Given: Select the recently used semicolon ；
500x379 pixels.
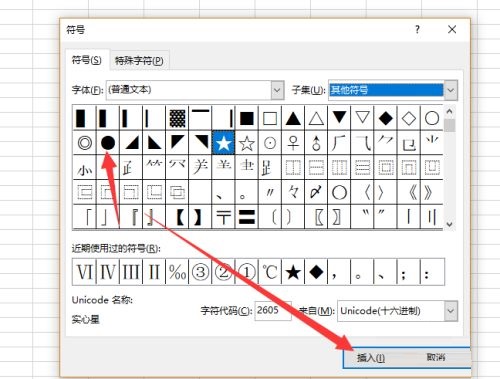Looking at the screenshot, I should coord(409,272).
